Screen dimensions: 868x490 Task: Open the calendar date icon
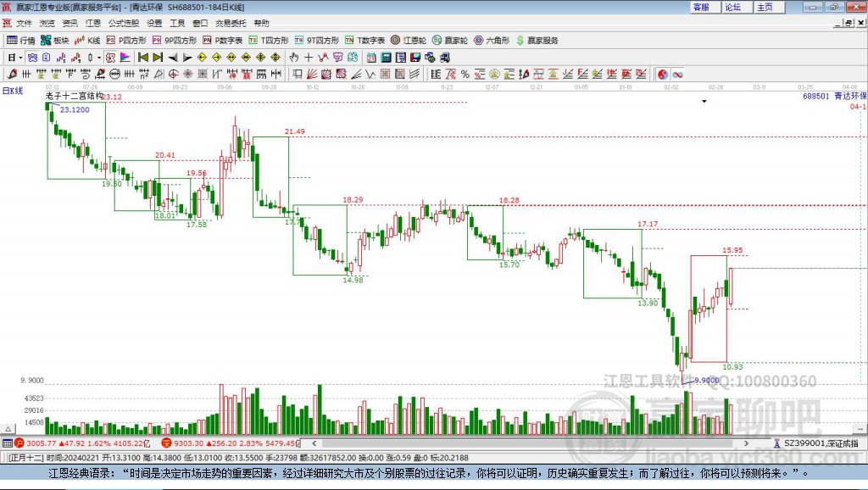371,57
